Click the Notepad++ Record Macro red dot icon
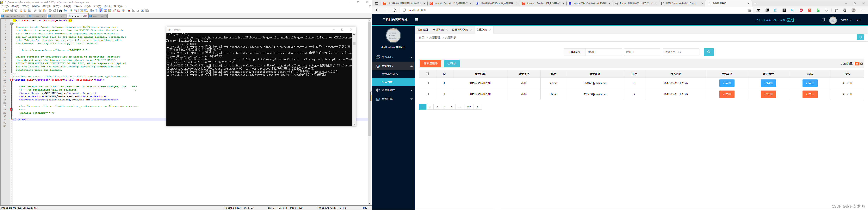This screenshot has height=210, width=868. click(x=129, y=10)
